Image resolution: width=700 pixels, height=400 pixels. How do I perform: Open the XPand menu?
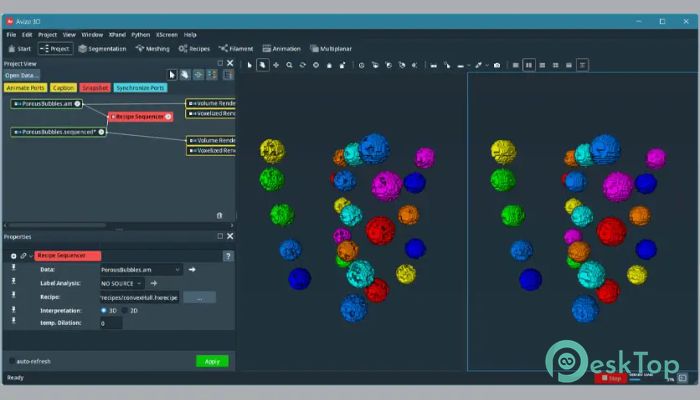pos(117,34)
